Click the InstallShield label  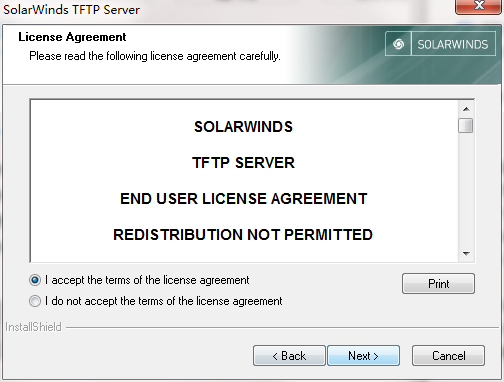click(33, 327)
